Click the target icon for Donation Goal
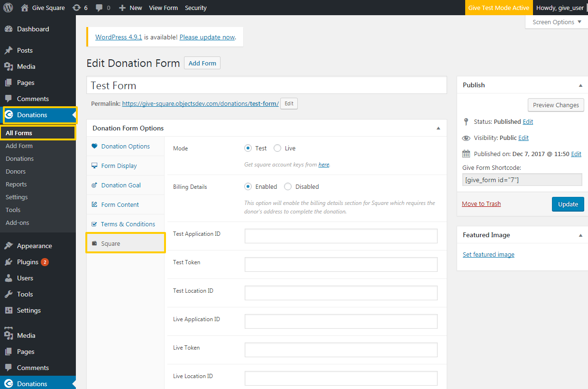Viewport: 588px width, 389px height. 94,185
